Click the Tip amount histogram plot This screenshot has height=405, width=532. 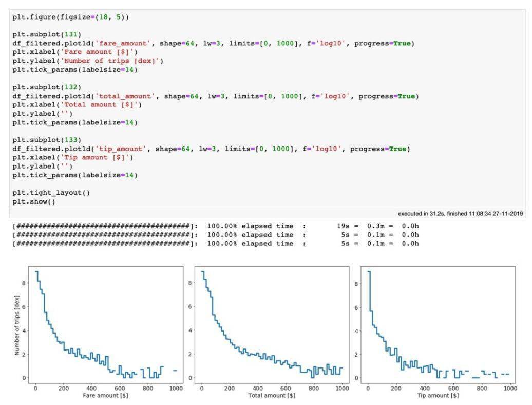[x=438, y=324]
